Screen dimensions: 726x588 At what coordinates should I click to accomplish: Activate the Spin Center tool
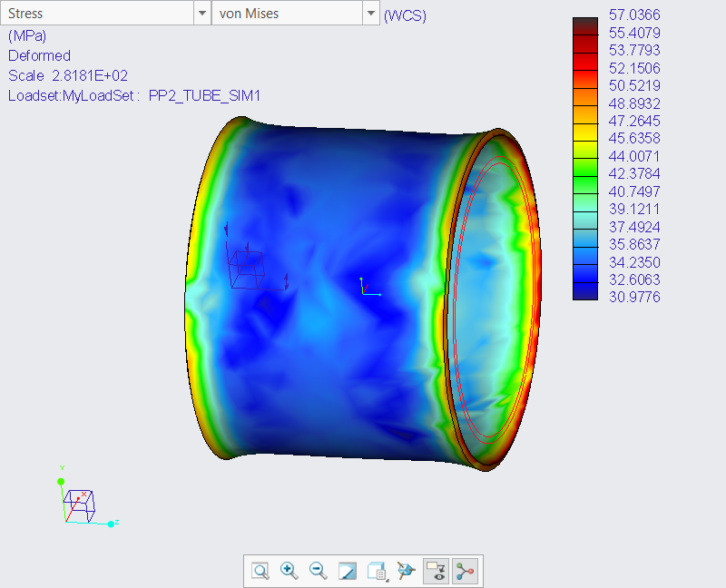pyautogui.click(x=406, y=571)
